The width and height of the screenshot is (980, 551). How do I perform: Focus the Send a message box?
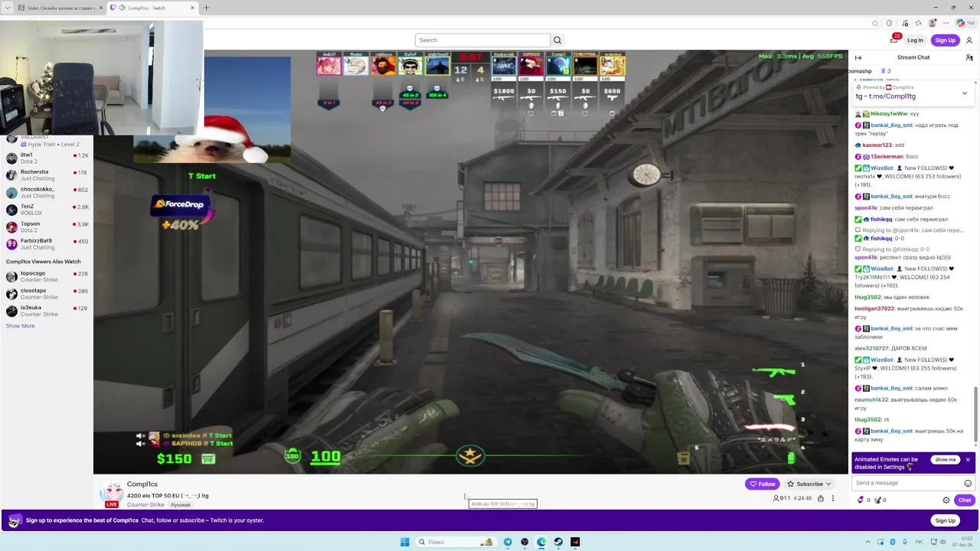tap(908, 483)
